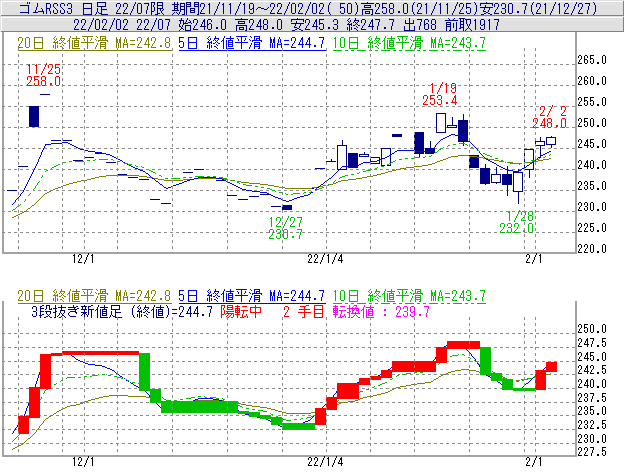Click the 前取1917 text in header

pyautogui.click(x=472, y=25)
